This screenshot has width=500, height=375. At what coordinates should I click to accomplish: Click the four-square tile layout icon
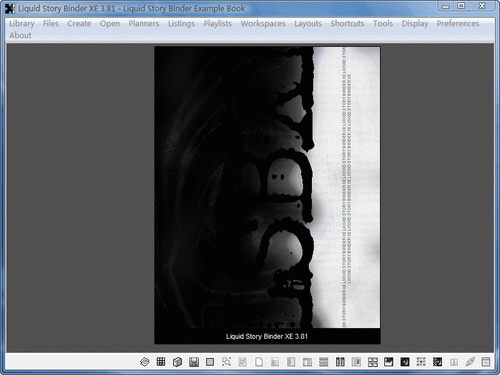[373, 362]
